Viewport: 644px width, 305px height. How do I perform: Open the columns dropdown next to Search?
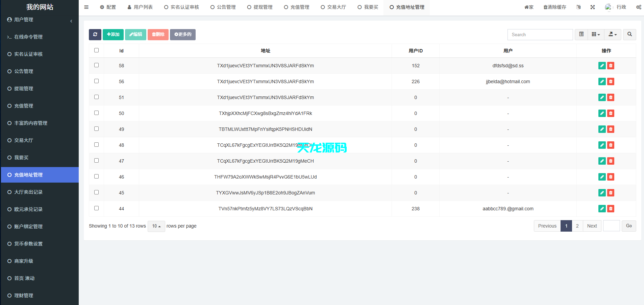[x=595, y=34]
